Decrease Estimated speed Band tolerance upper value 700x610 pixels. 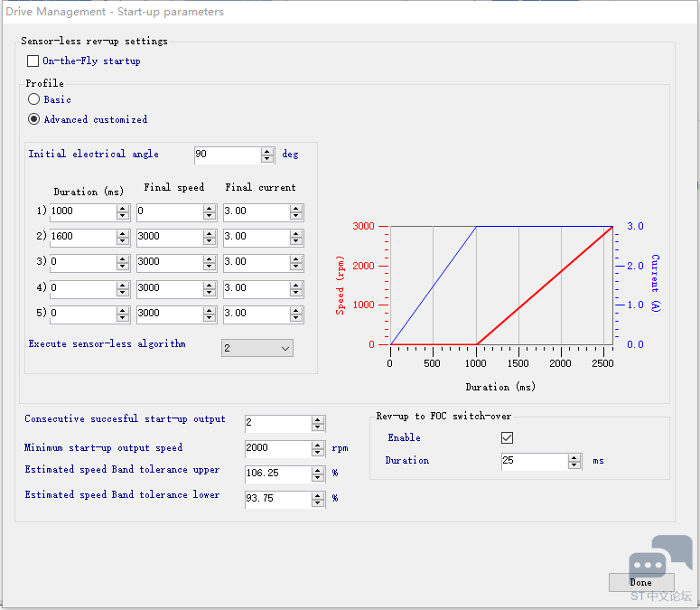tap(317, 478)
